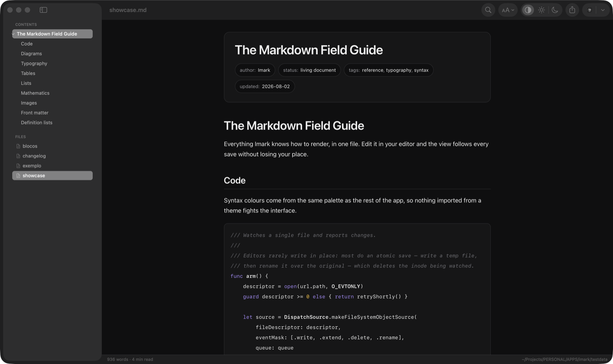Image resolution: width=613 pixels, height=364 pixels.
Task: Go to Diagrams in the contents
Action: (31, 54)
